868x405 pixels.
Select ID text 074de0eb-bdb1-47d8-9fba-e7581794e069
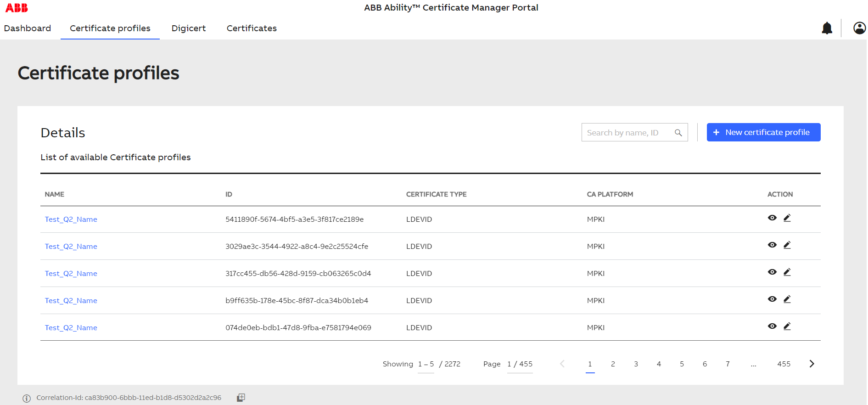click(x=298, y=328)
